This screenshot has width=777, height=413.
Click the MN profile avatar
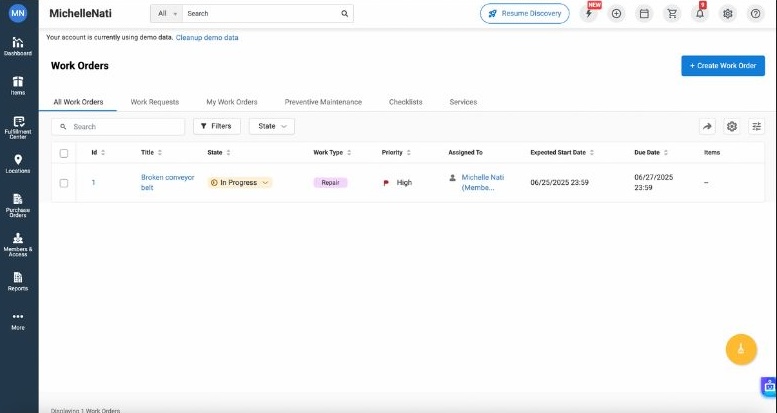pos(18,13)
